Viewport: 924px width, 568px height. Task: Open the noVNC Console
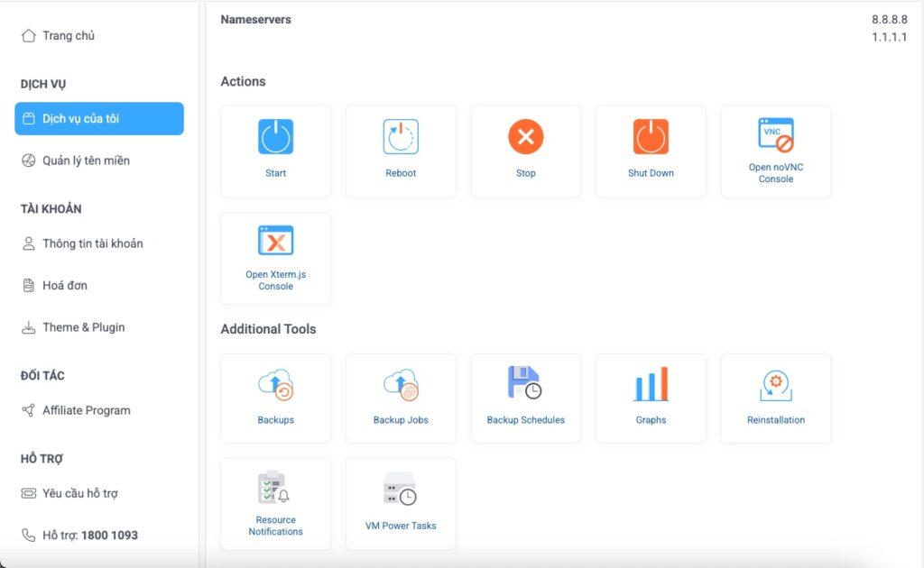[775, 136]
